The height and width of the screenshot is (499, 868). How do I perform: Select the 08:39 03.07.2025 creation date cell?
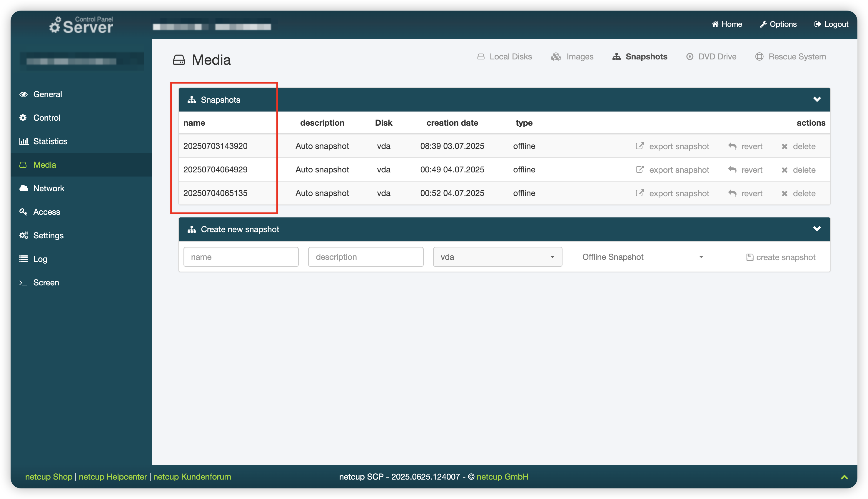pyautogui.click(x=452, y=146)
